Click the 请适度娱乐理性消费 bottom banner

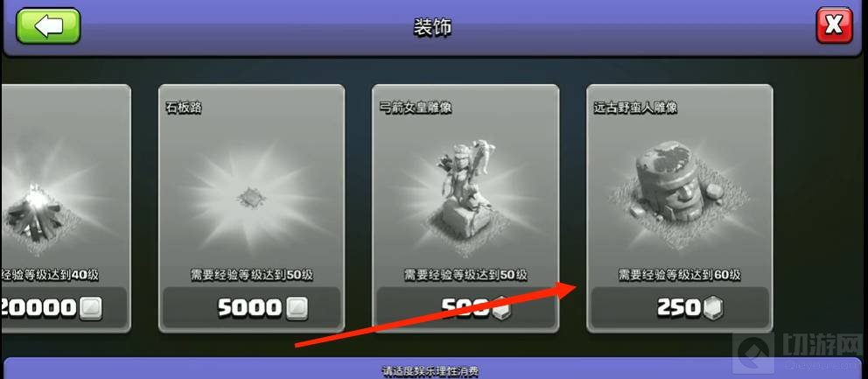click(430, 370)
